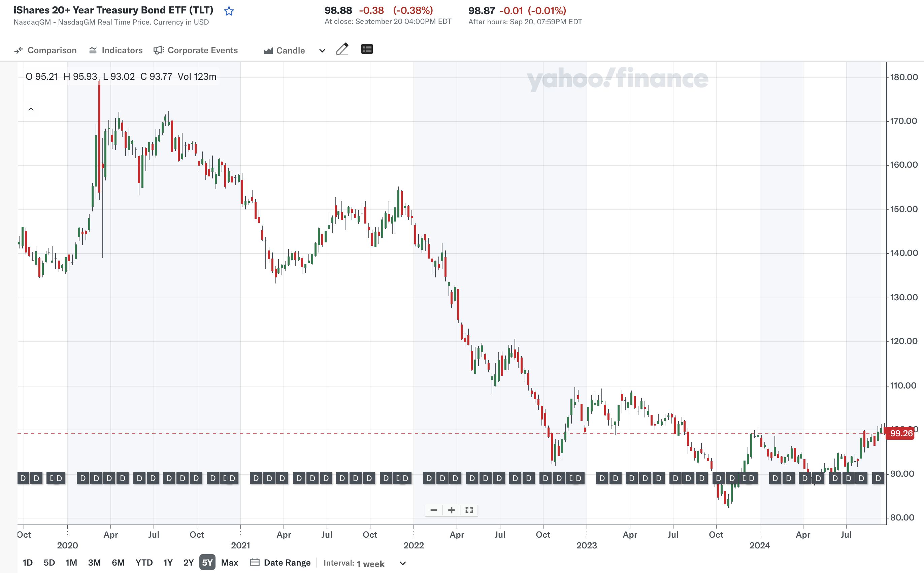924x573 pixels.
Task: Select the drawing pencil tool
Action: click(x=342, y=49)
